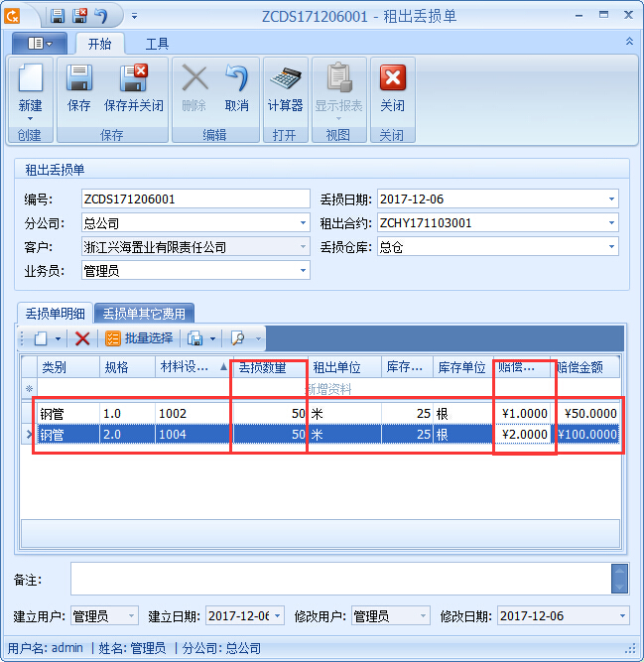
Task: Click the 备注 box scrollbar
Action: (619, 579)
